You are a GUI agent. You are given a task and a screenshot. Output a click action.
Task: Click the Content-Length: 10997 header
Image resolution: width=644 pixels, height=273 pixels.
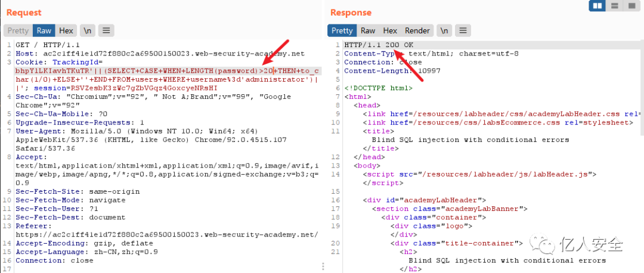coord(392,70)
